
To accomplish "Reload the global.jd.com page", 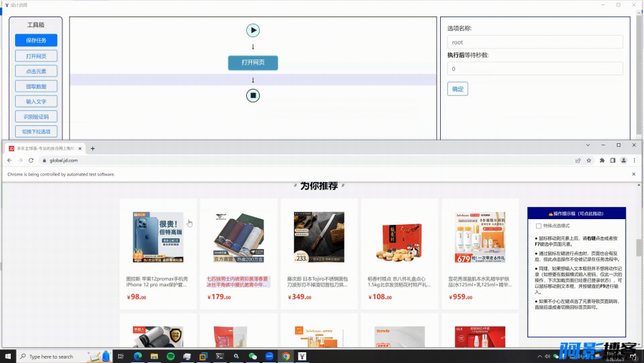I will coord(31,160).
